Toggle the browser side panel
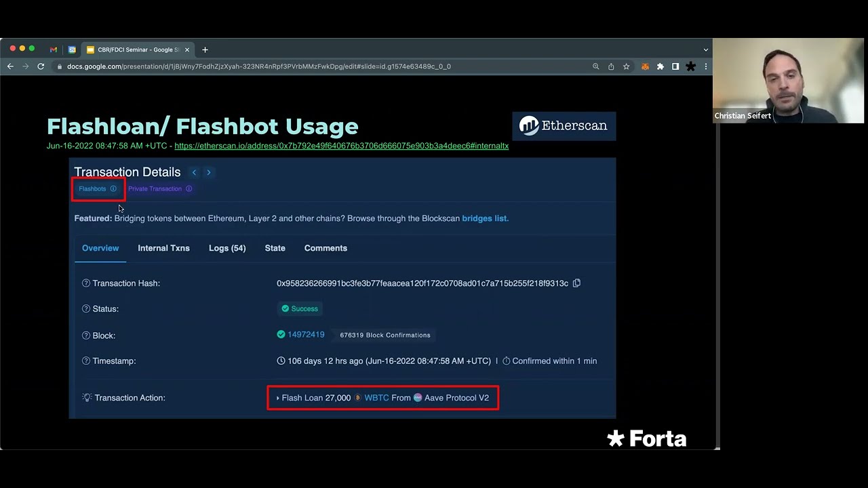This screenshot has width=868, height=488. tap(675, 66)
